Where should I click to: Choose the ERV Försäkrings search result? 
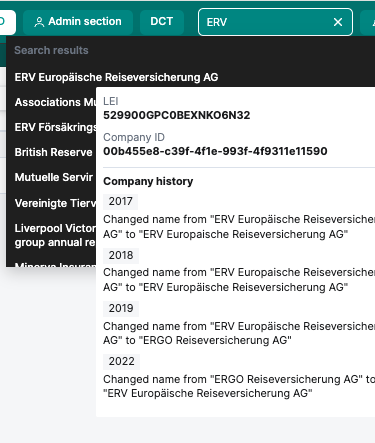[55, 127]
